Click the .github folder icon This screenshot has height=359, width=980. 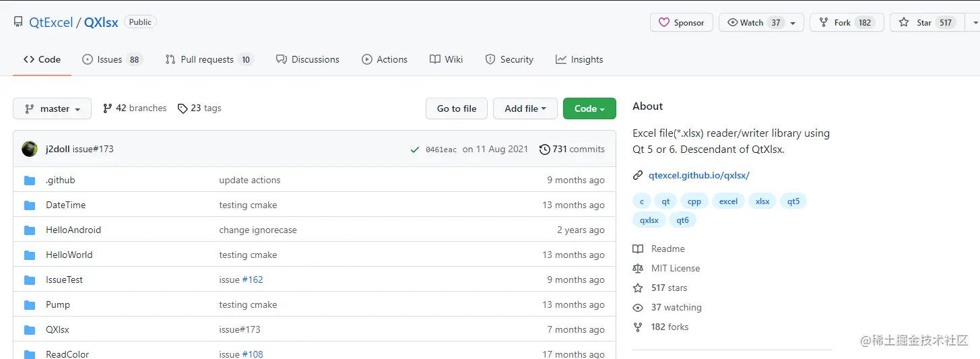click(30, 181)
